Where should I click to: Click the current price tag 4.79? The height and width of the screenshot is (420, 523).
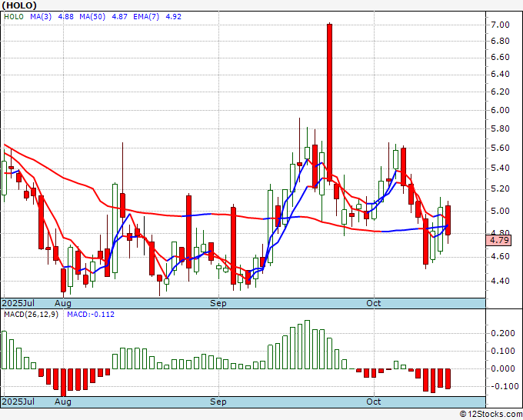click(x=498, y=240)
